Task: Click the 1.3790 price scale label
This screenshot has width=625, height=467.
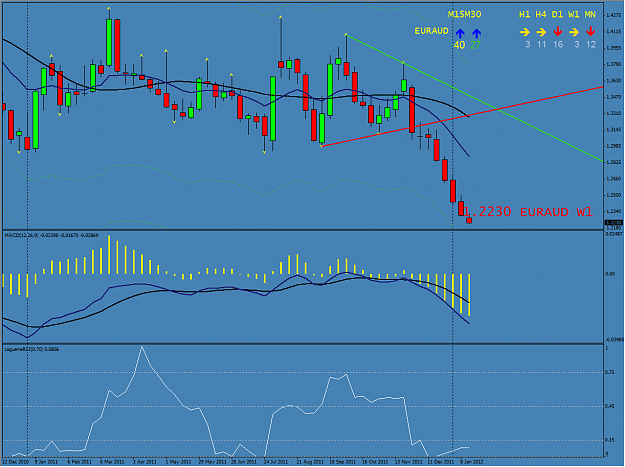Action: [x=613, y=65]
